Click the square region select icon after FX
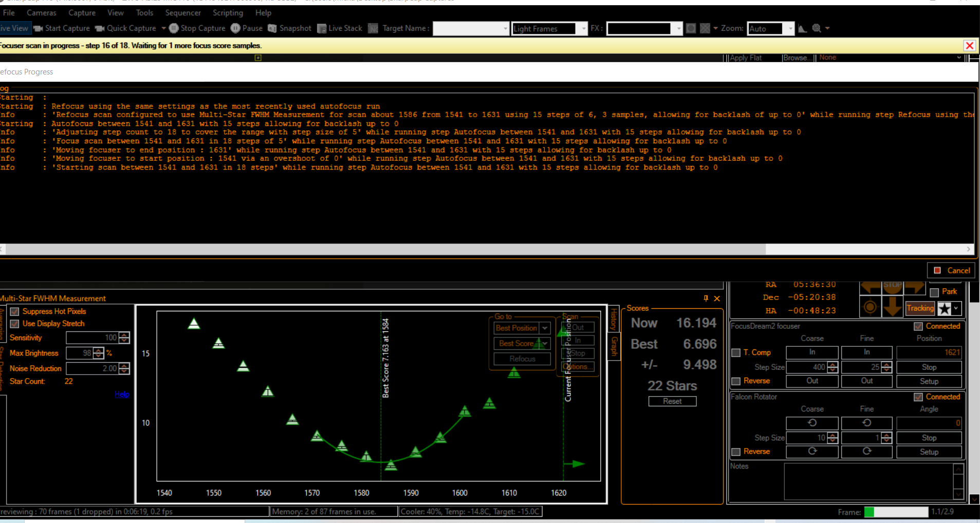The image size is (980, 523). [691, 28]
